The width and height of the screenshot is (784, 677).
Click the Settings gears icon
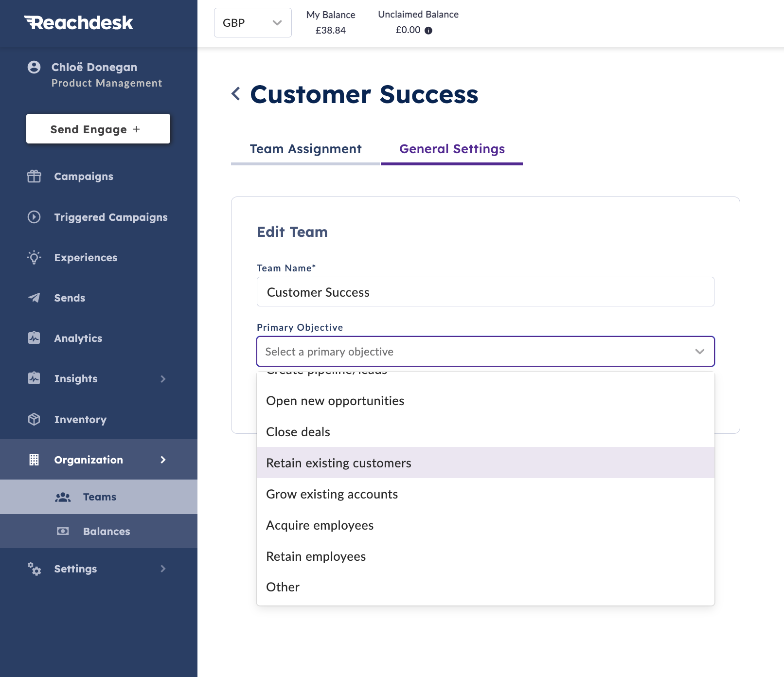point(34,569)
